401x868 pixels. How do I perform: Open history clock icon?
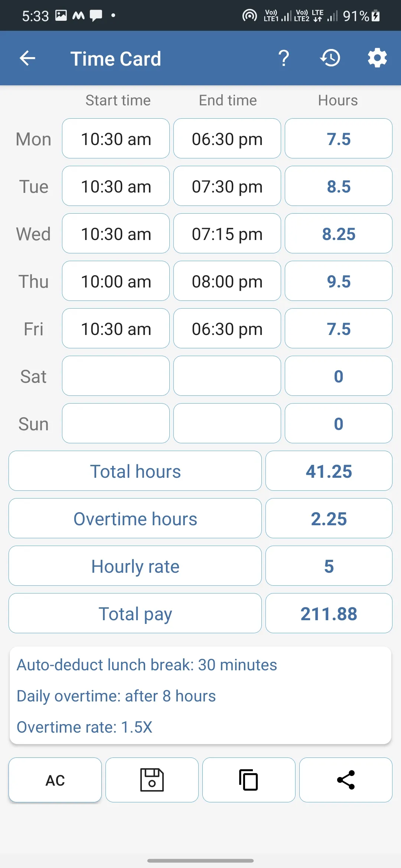(330, 58)
